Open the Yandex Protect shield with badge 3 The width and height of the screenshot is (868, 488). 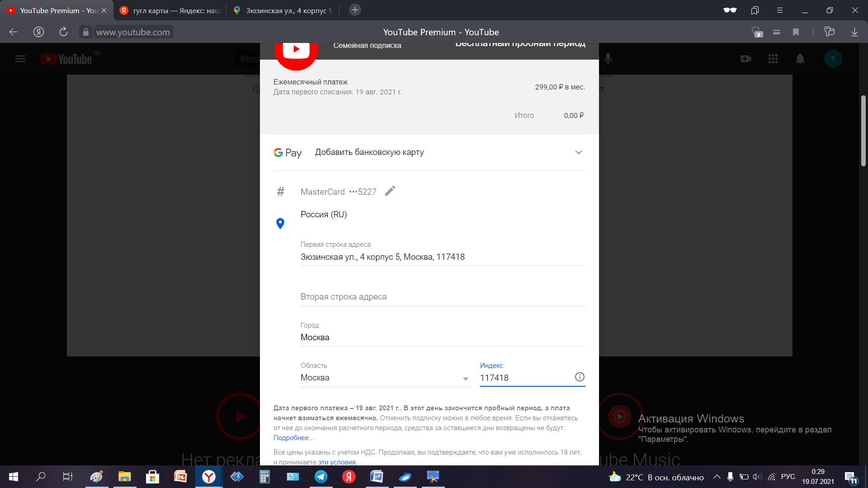tap(757, 32)
